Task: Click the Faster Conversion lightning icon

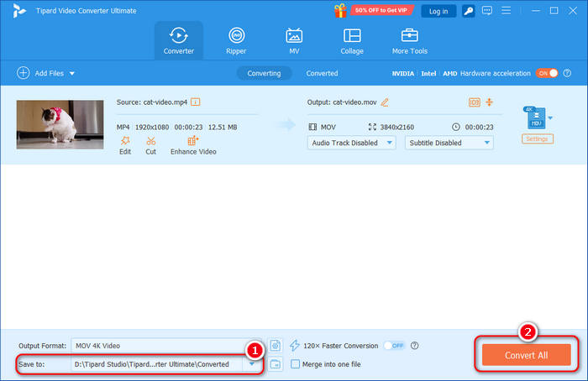Action: 295,346
